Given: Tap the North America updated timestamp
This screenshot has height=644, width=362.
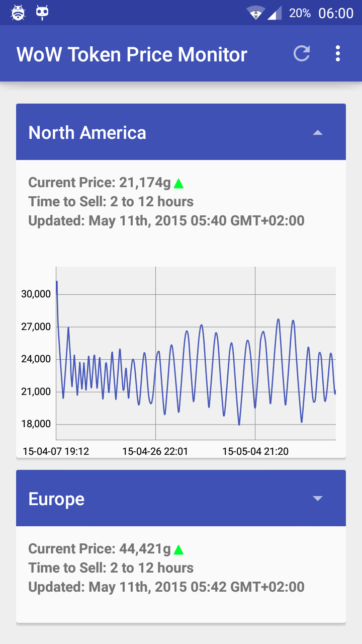Looking at the screenshot, I should point(166,221).
